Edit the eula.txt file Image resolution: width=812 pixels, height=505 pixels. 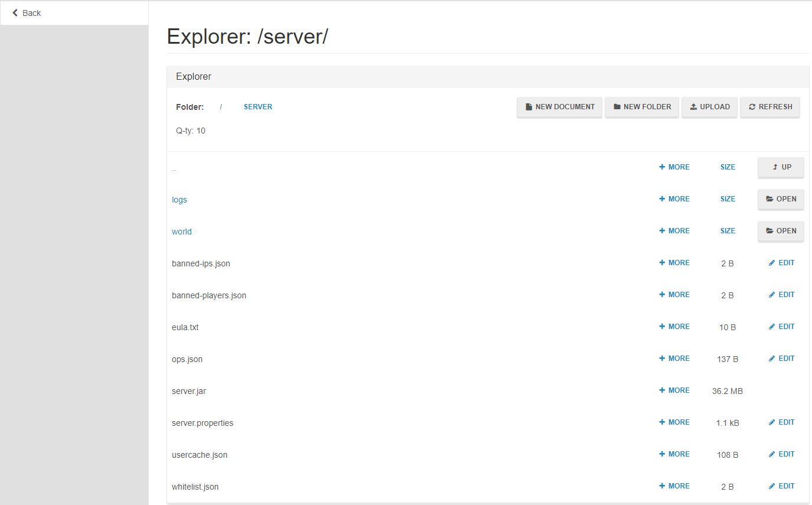[781, 327]
